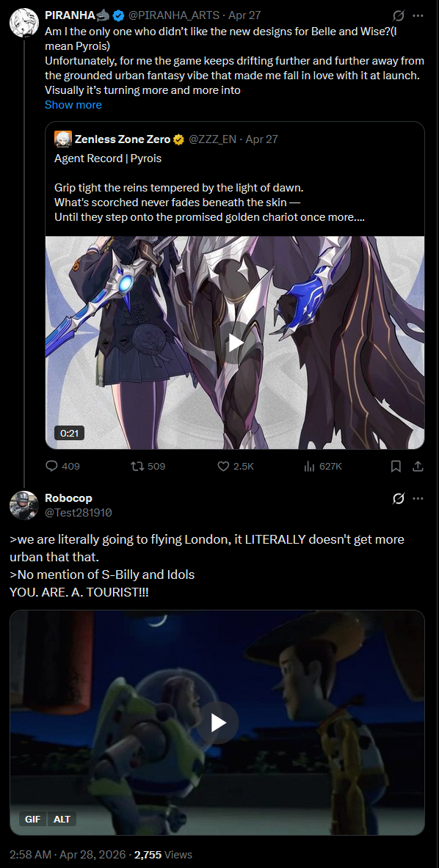
Task: Play the Toy Story GIF
Action: pos(217,723)
